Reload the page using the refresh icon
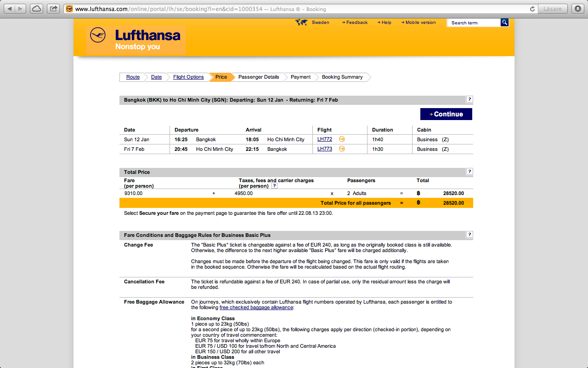Viewport: 588px width, 368px height. coord(532,9)
